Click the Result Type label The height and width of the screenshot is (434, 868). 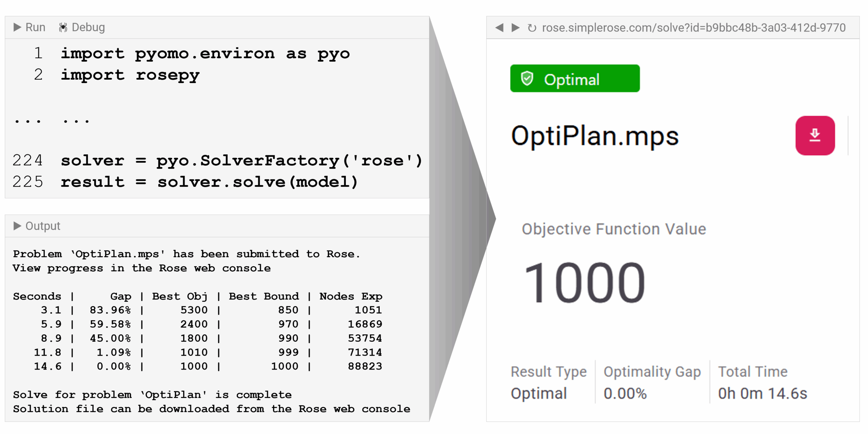click(x=549, y=372)
